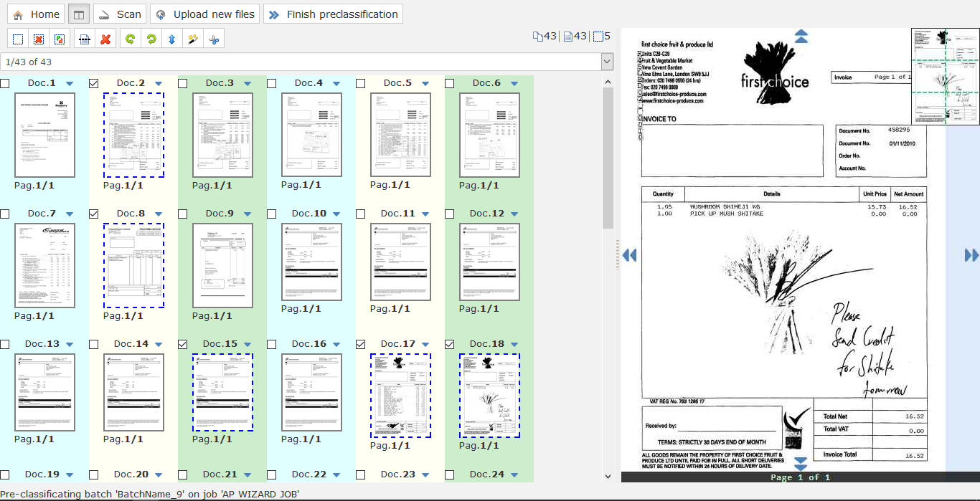Open the Doc.6 dropdown arrow

(x=514, y=84)
